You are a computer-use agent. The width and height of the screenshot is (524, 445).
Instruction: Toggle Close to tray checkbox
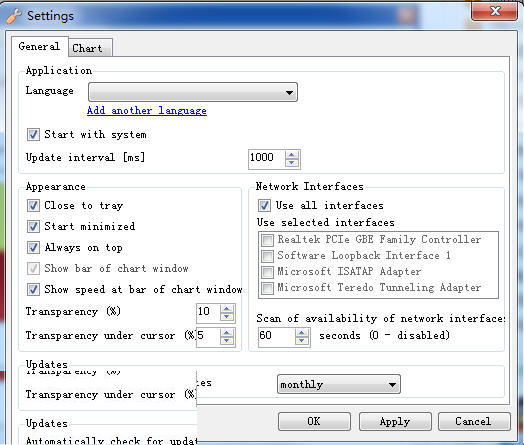point(33,205)
